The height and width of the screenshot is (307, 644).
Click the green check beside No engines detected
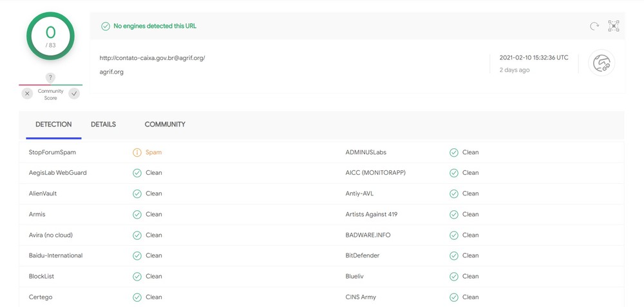click(106, 26)
